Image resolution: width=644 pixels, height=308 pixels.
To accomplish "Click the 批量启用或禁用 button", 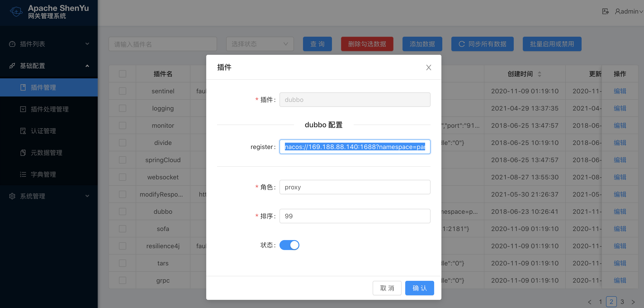I will (552, 44).
